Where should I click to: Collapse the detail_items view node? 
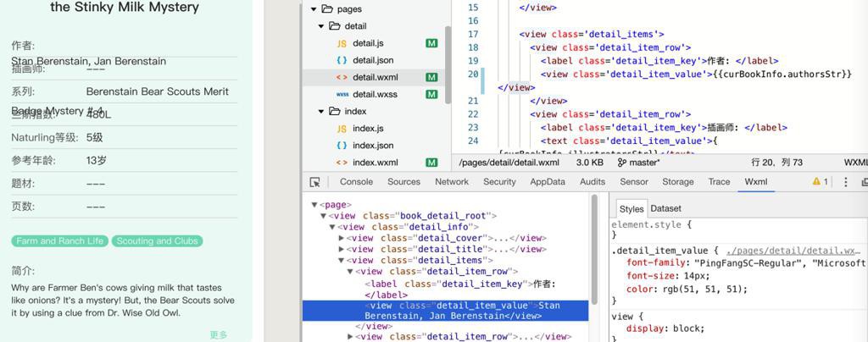(x=342, y=260)
